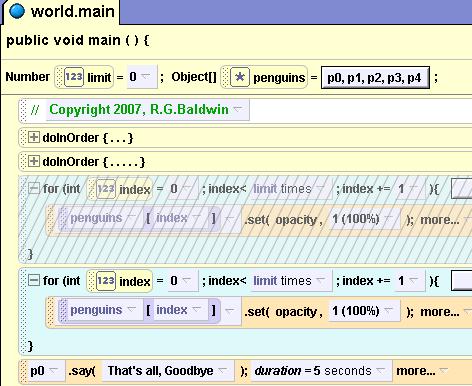Open index start value 0 dropdown in active loop
Image resolution: width=472 pixels, height=386 pixels.
[x=183, y=281]
